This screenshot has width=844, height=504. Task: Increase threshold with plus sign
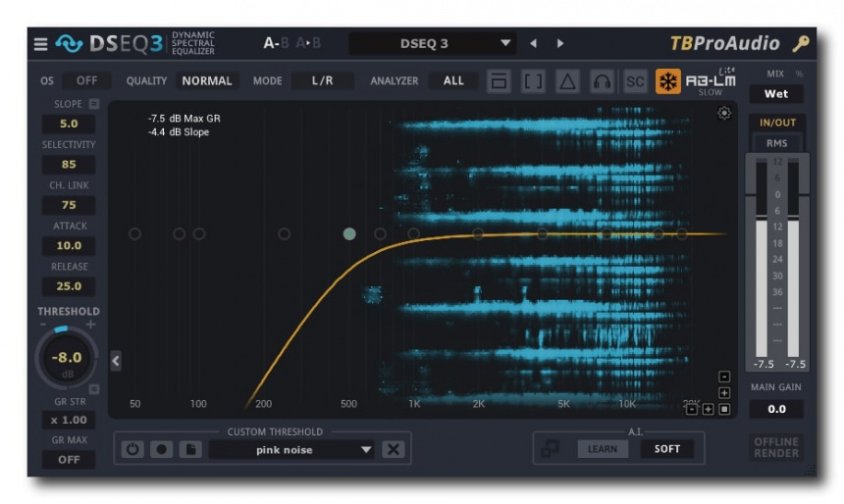(91, 325)
